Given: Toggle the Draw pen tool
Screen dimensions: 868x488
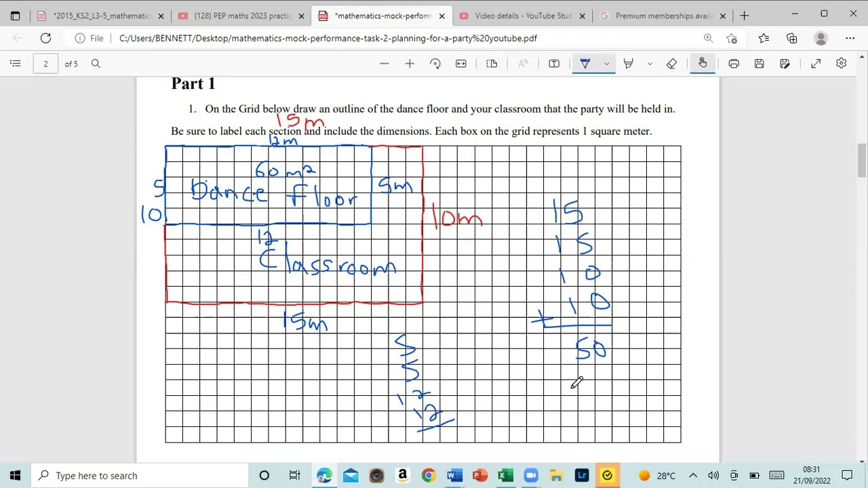Looking at the screenshot, I should pos(585,64).
